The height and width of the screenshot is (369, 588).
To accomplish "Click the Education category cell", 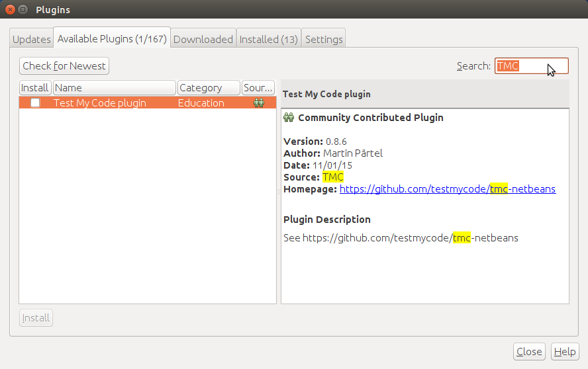I will click(201, 103).
